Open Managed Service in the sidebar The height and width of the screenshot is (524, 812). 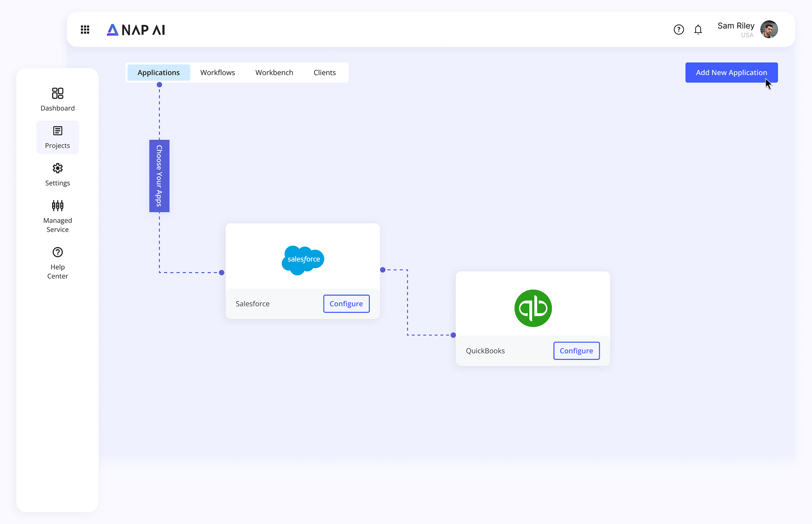58,216
